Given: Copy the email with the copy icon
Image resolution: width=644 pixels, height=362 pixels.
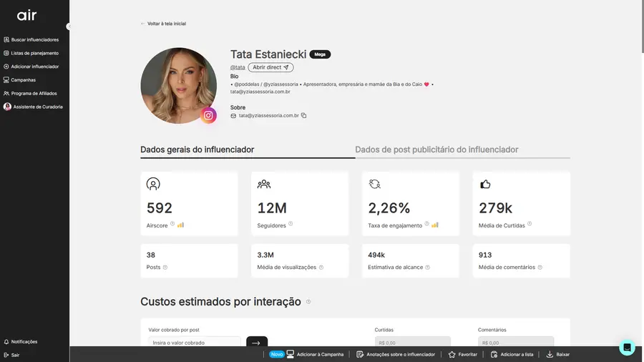Looking at the screenshot, I should click(x=303, y=115).
